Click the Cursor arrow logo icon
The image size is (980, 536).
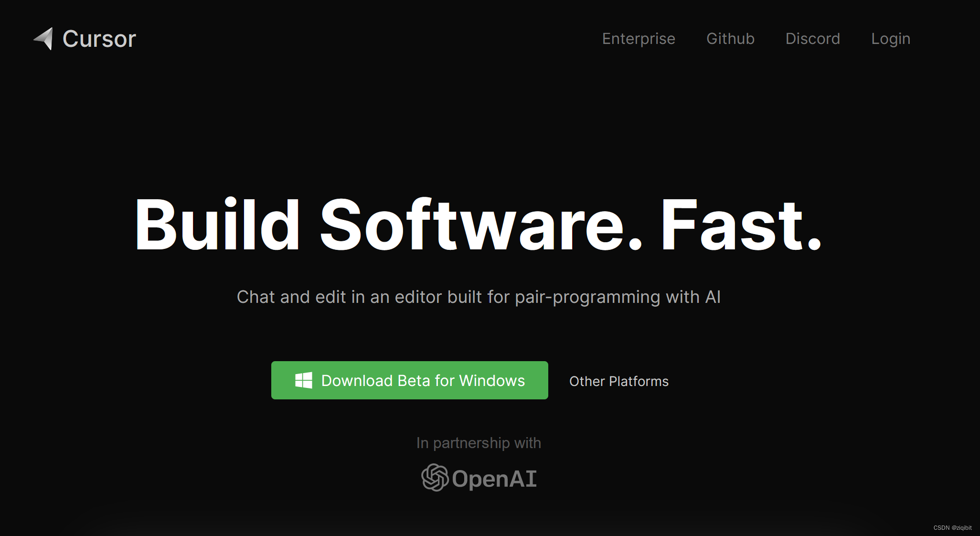(44, 38)
